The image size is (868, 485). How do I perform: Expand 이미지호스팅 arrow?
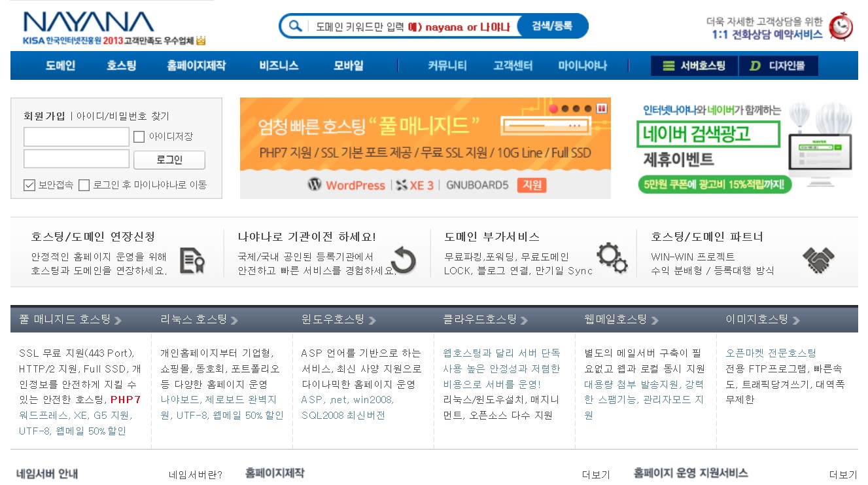click(x=796, y=321)
